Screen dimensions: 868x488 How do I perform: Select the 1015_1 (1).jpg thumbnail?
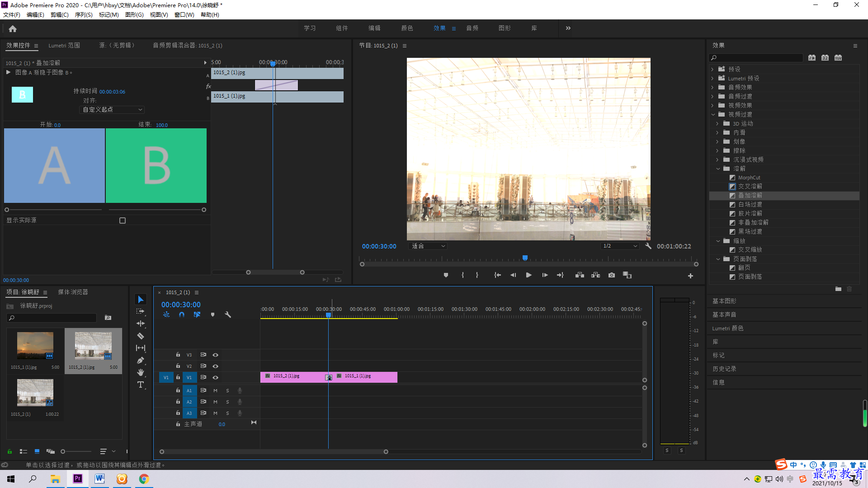[x=35, y=346]
